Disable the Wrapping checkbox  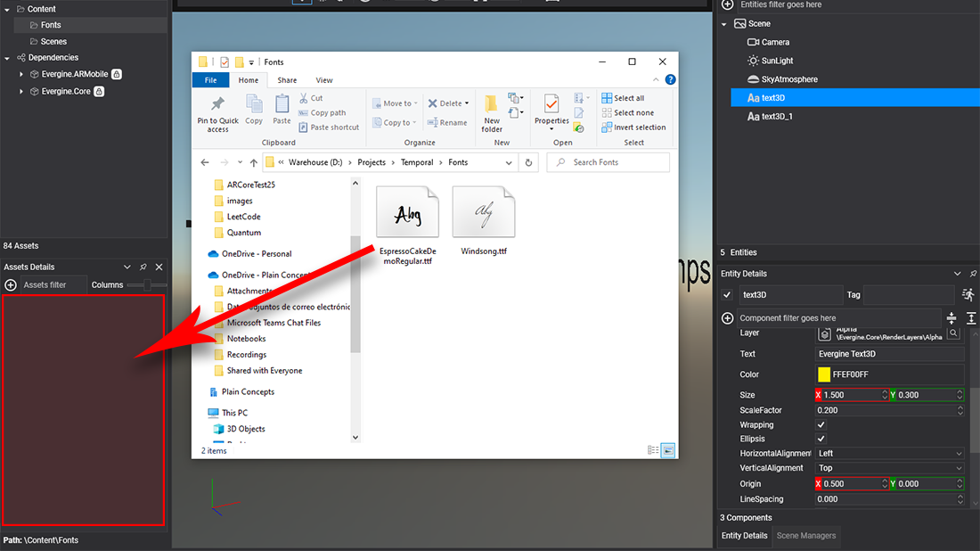tap(821, 425)
